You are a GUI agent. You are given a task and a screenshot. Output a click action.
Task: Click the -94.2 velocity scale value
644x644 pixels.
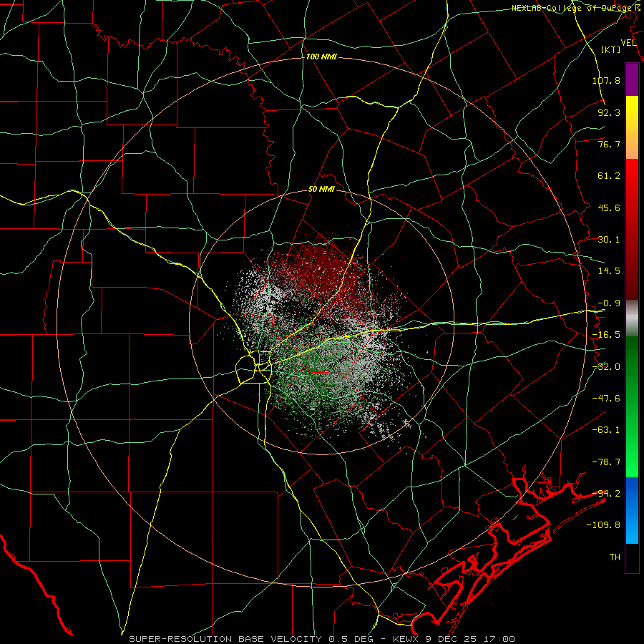[x=606, y=493]
